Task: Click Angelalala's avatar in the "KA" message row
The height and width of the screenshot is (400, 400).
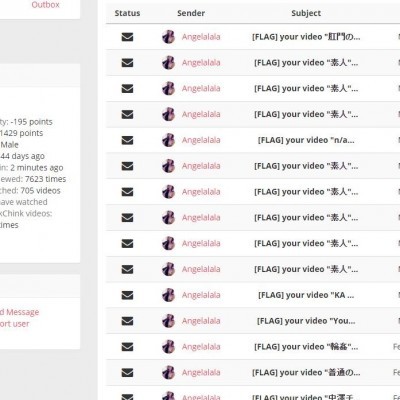Action: 169,295
